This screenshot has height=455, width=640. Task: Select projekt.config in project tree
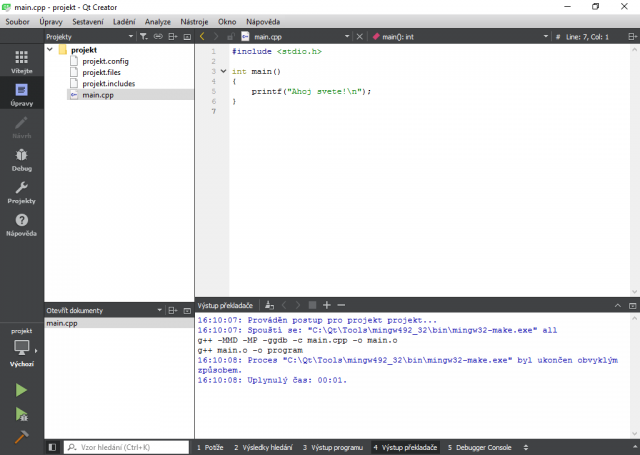point(105,61)
